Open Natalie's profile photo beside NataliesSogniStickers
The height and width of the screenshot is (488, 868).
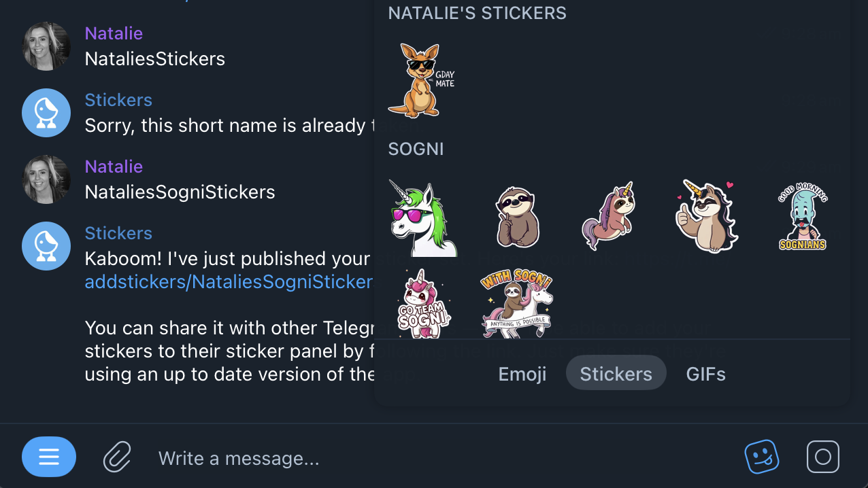pyautogui.click(x=46, y=179)
